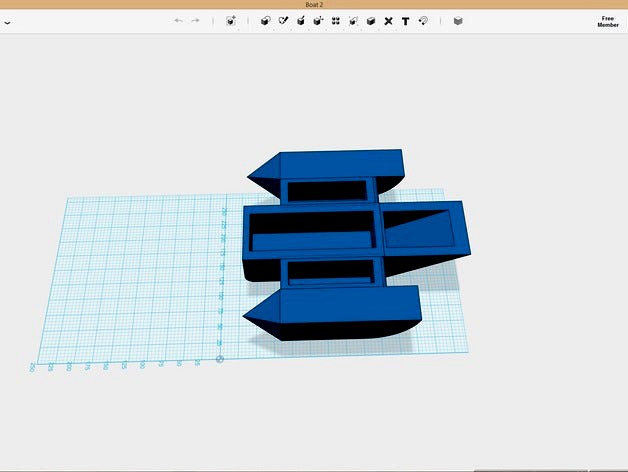The image size is (628, 472).
Task: Open the Primitives shapes tool
Action: 265,21
